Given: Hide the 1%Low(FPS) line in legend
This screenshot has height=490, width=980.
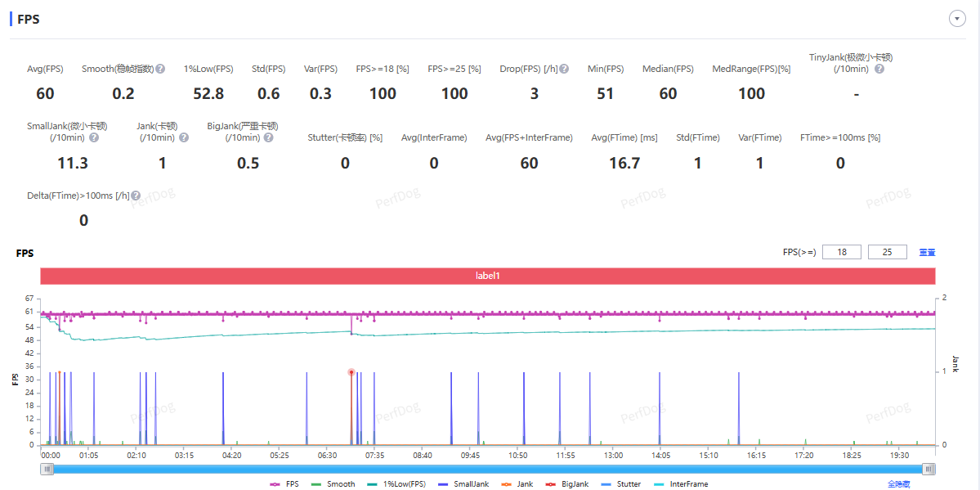Looking at the screenshot, I should 396,484.
